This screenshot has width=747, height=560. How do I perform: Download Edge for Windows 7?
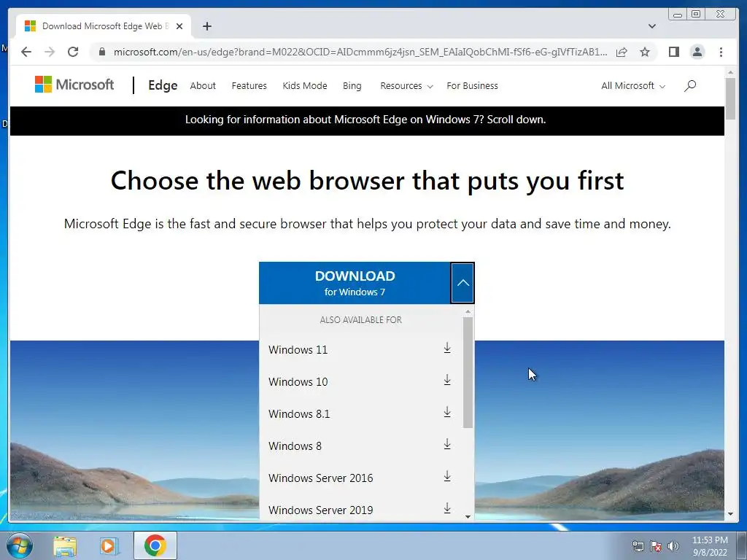point(355,283)
